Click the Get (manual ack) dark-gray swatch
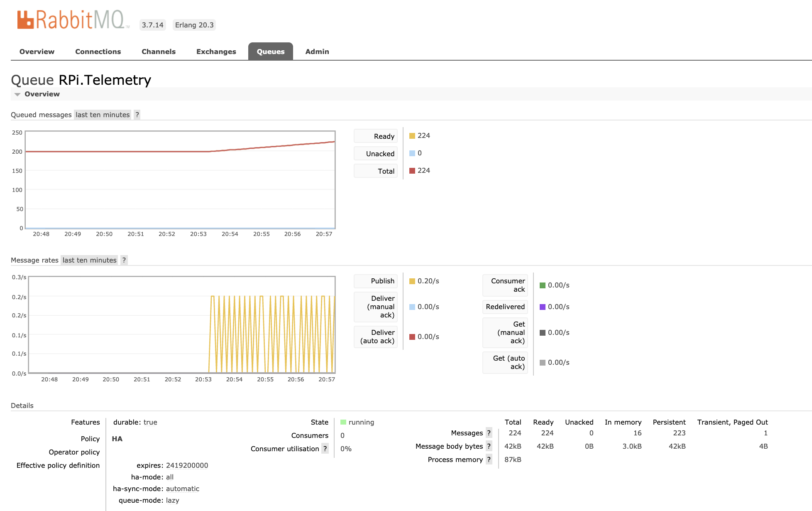This screenshot has width=812, height=511. tap(543, 333)
